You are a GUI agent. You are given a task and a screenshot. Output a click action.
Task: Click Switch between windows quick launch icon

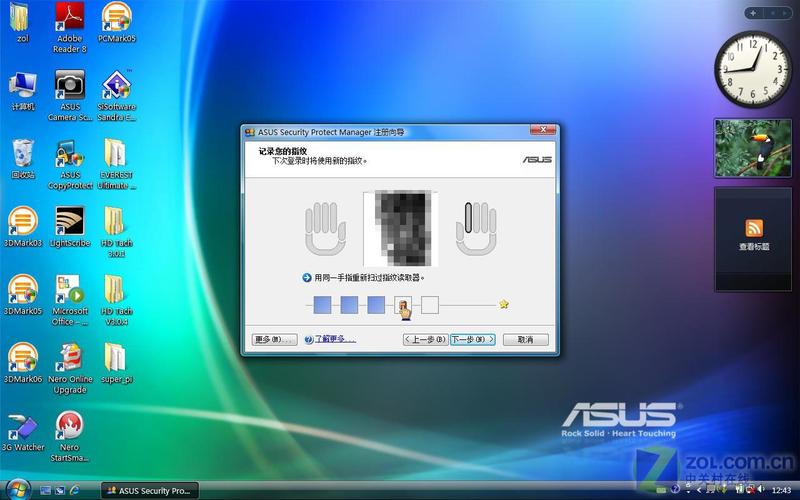(60, 491)
